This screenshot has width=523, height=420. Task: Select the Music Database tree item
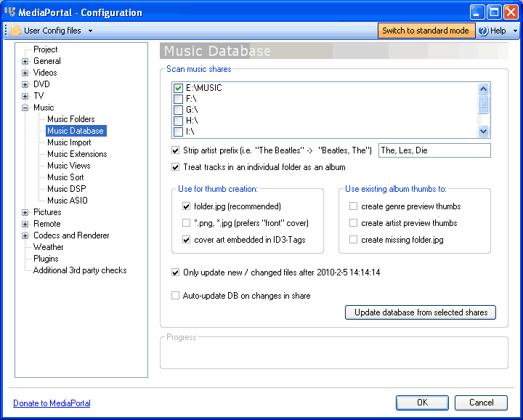(x=76, y=131)
